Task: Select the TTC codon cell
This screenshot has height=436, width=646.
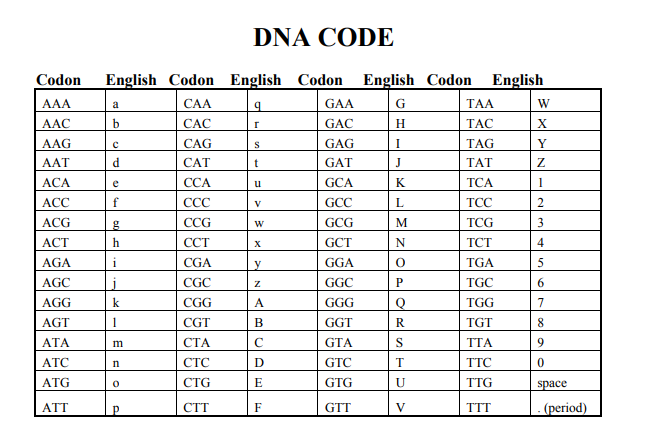Action: [480, 362]
